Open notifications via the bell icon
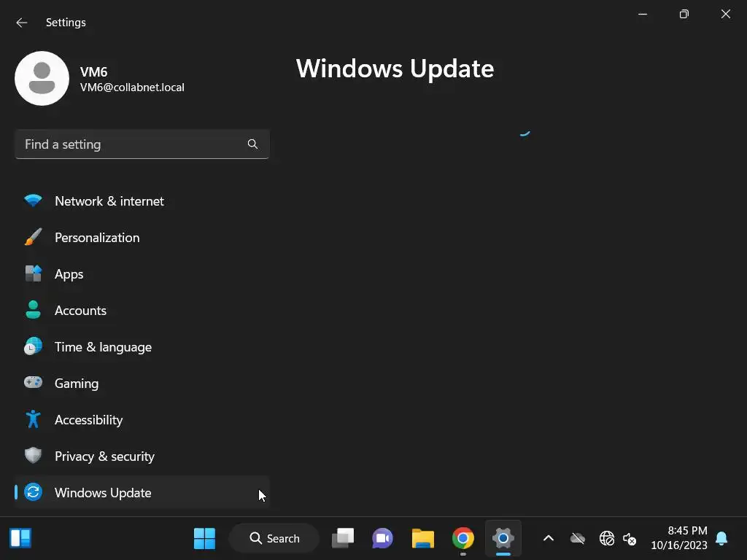Viewport: 747px width, 560px height. [x=721, y=538]
